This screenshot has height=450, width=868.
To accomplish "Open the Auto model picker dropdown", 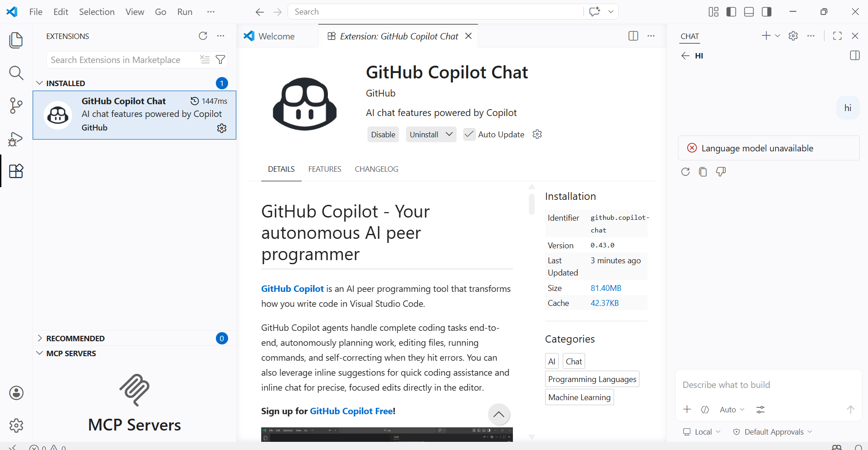I will point(732,410).
